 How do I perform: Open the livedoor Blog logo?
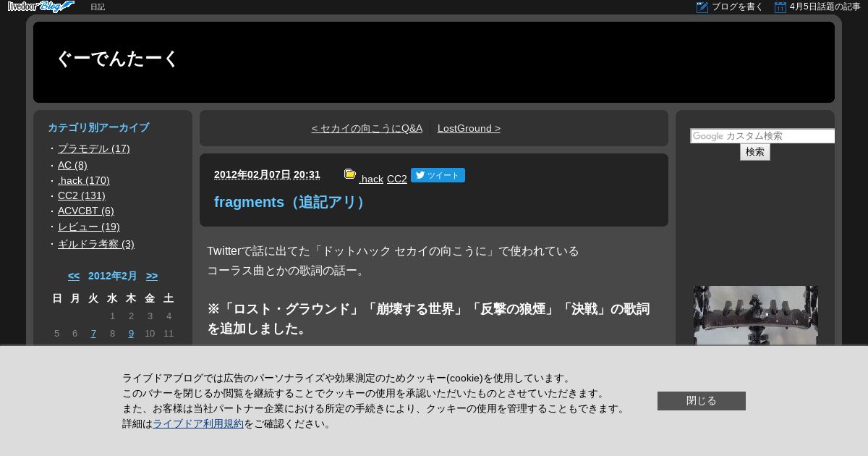click(41, 7)
